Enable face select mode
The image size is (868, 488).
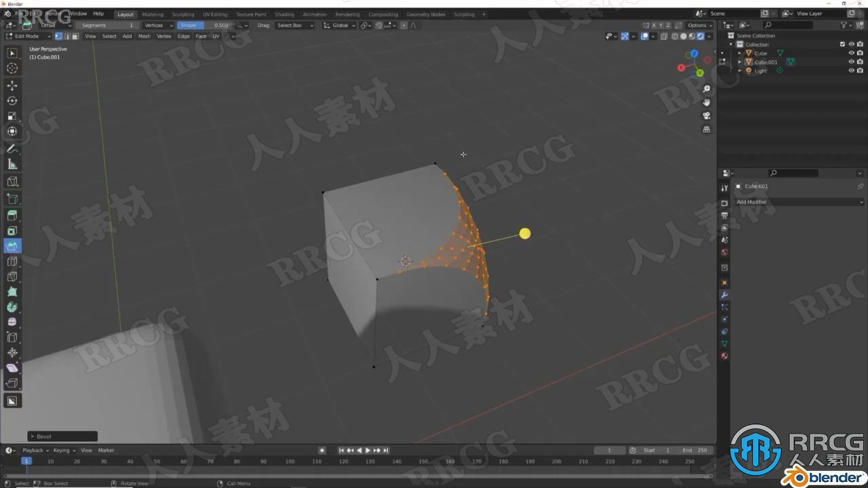point(75,36)
